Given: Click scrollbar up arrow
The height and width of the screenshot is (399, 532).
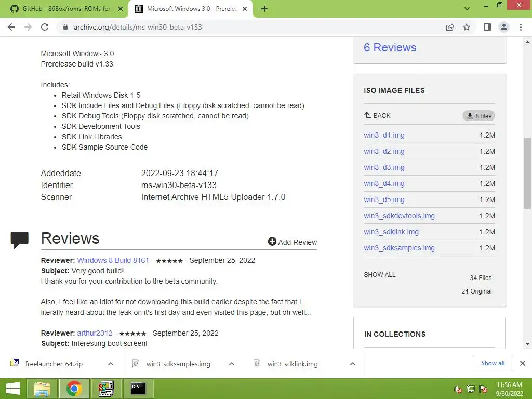Looking at the screenshot, I should click(x=527, y=42).
